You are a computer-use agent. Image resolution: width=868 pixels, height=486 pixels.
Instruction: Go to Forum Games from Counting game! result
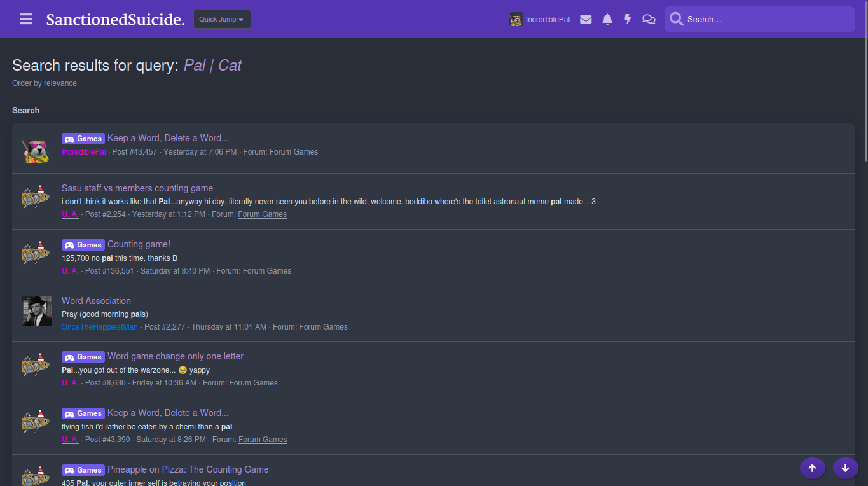pyautogui.click(x=267, y=271)
